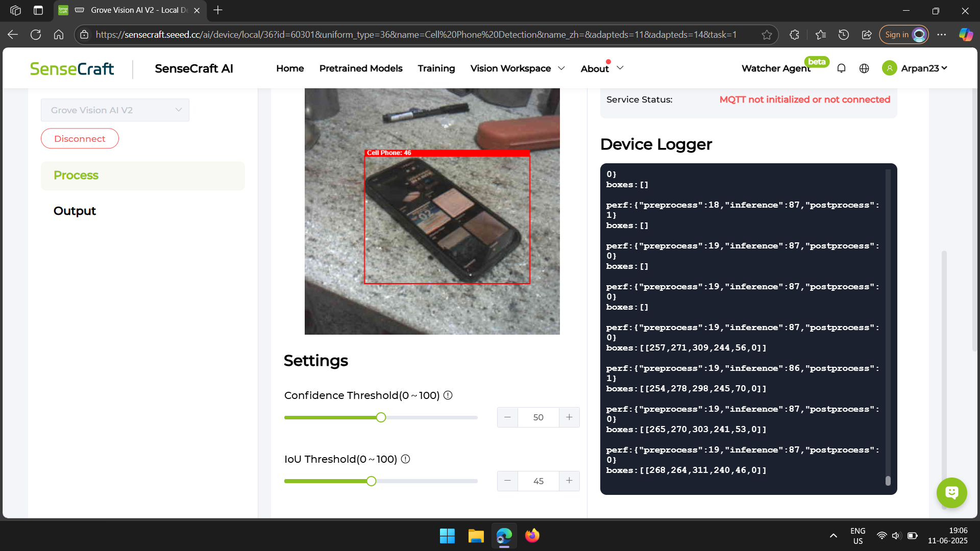
Task: Click the Disconnect button
Action: [x=80, y=139]
